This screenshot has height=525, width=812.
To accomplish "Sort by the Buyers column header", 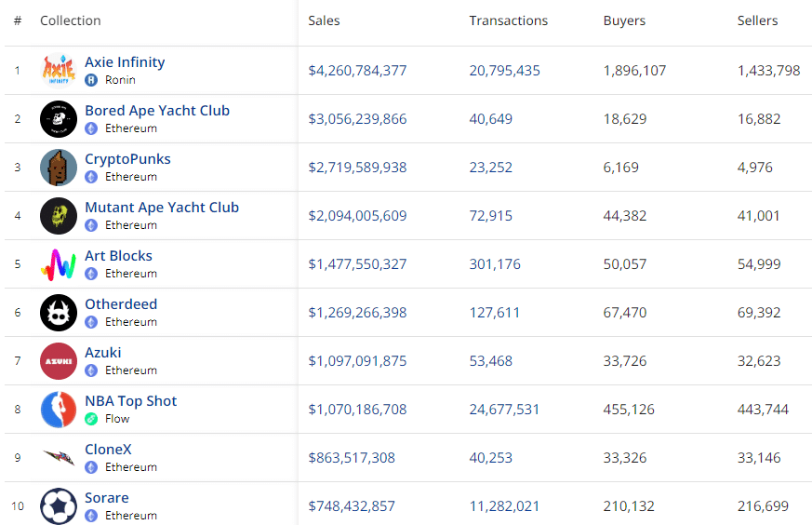I will [x=624, y=20].
